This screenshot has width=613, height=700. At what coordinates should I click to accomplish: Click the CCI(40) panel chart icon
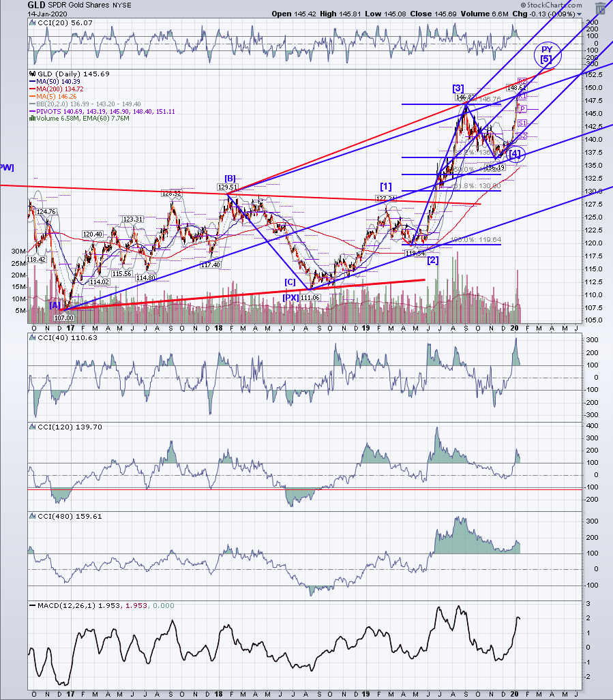(32, 338)
